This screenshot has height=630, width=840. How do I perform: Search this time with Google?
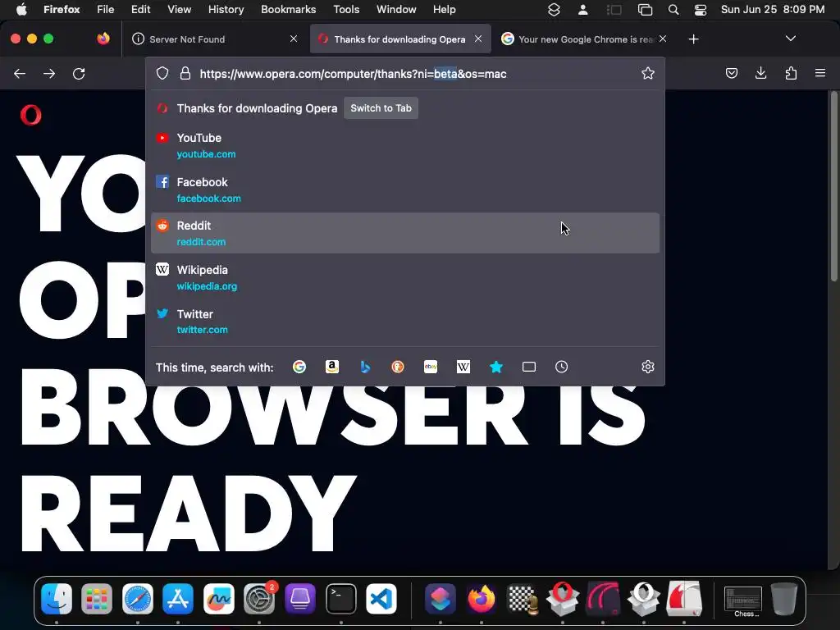coord(299,367)
